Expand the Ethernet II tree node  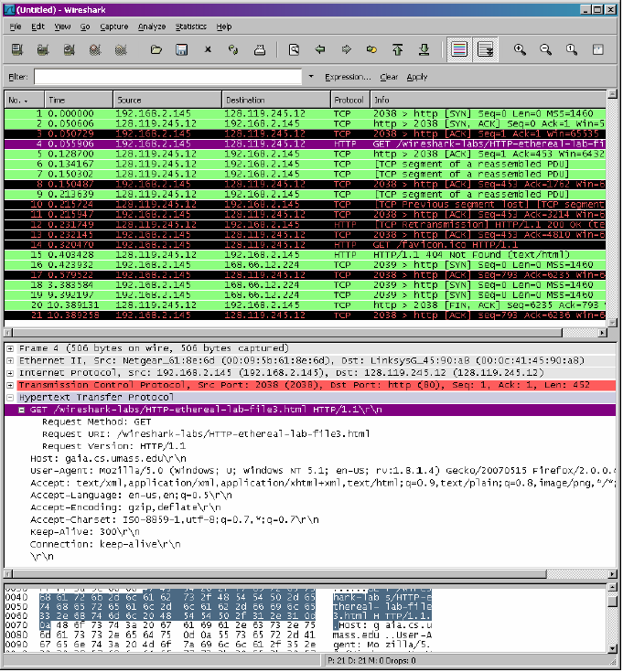point(10,361)
